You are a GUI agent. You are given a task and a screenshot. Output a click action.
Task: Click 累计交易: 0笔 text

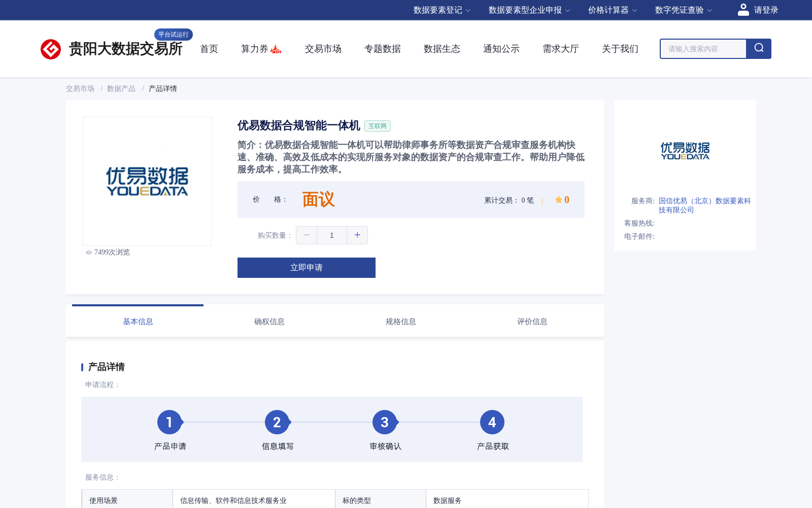coord(509,201)
